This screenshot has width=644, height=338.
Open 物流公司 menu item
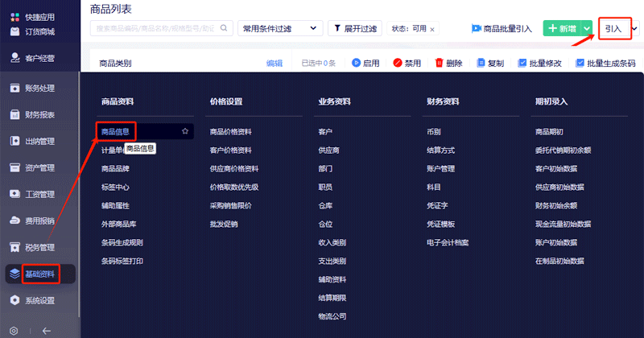[x=332, y=316]
